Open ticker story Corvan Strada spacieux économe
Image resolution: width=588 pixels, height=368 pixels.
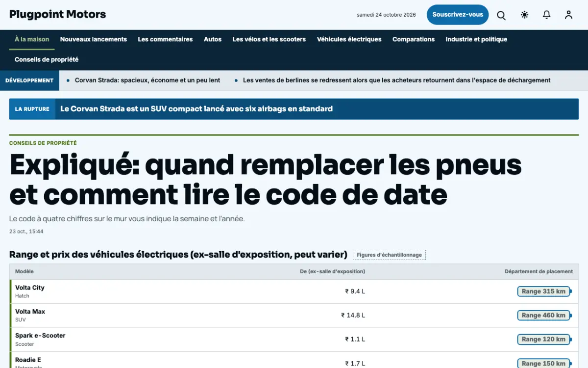(x=147, y=80)
